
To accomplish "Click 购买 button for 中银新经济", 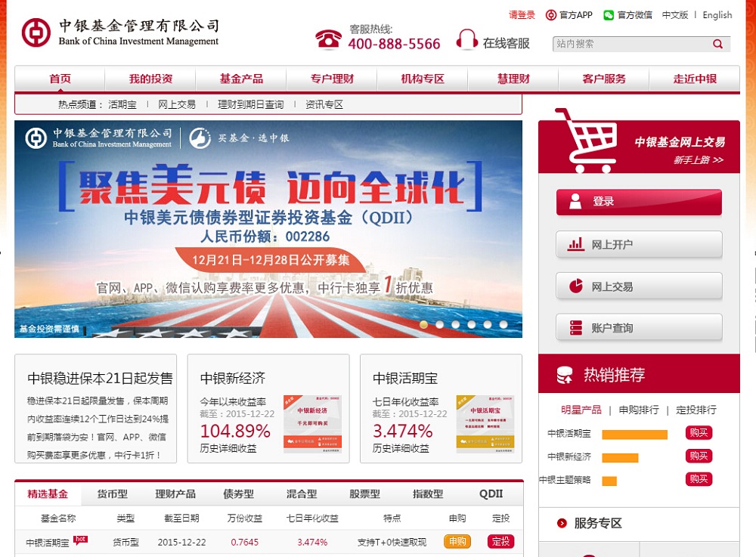I will coord(699,456).
